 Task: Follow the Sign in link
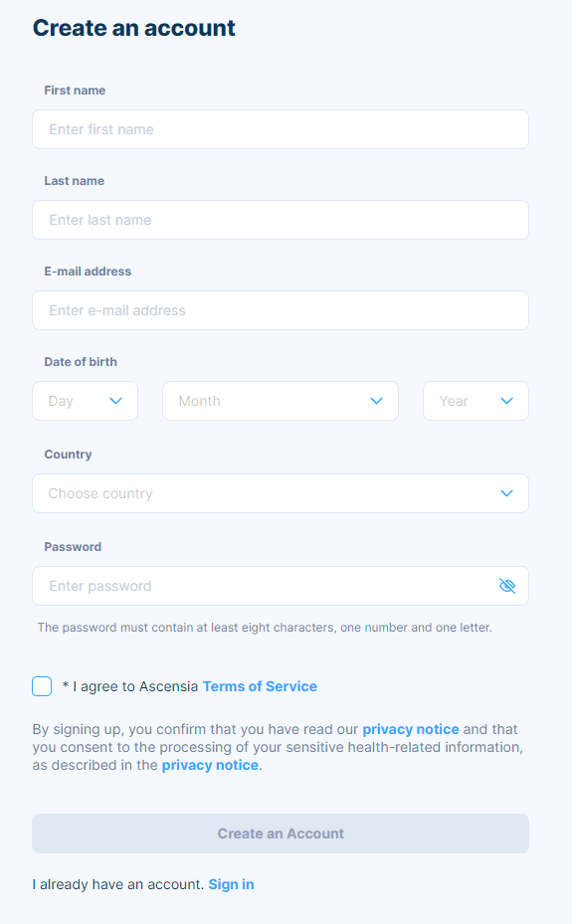click(232, 884)
